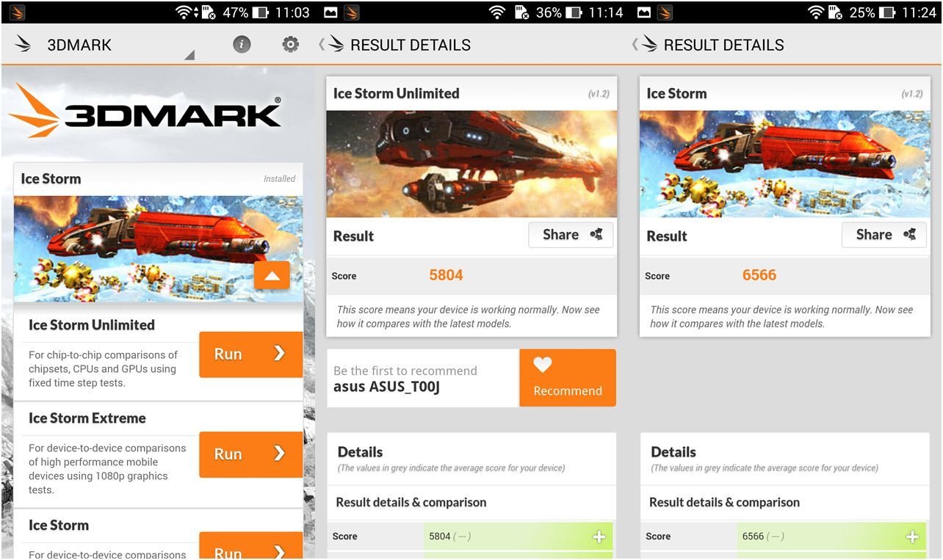
Task: Share the 6566 Ice Storm result
Action: pyautogui.click(x=884, y=235)
